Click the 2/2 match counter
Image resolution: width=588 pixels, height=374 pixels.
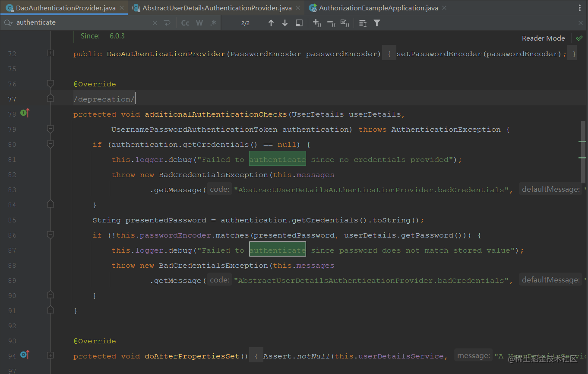(x=245, y=23)
